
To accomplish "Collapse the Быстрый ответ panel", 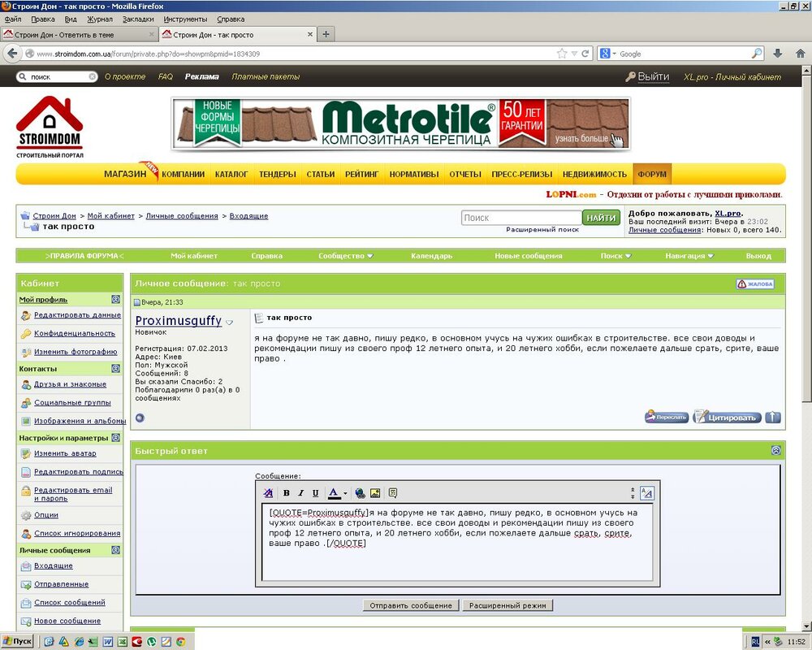I will tap(775, 450).
